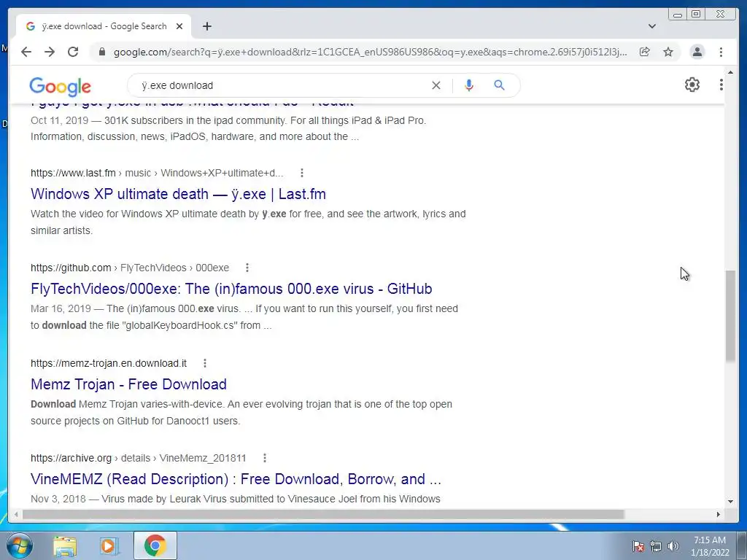Click the 'Download Memz Trojan varies-with-device' snippet
Screen dimensions: 747x560
(x=241, y=413)
